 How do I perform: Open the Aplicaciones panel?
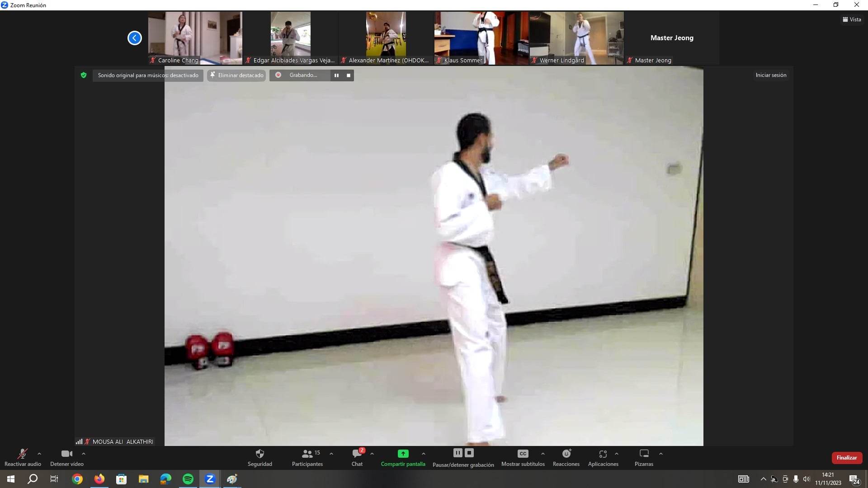[603, 457]
